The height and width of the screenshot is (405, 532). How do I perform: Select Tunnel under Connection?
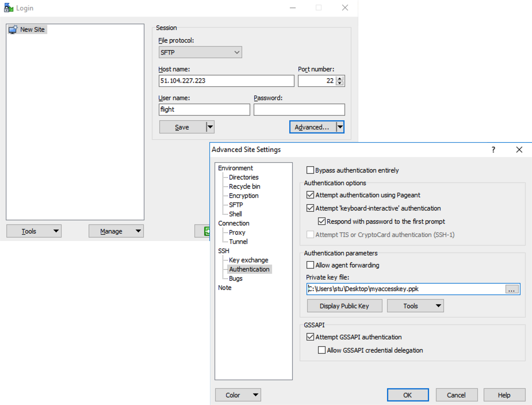click(238, 242)
